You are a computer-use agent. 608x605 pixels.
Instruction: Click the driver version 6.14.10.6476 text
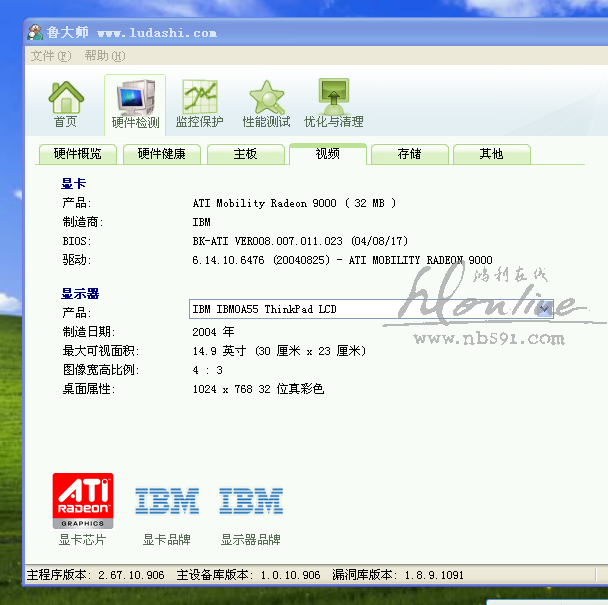click(228, 260)
